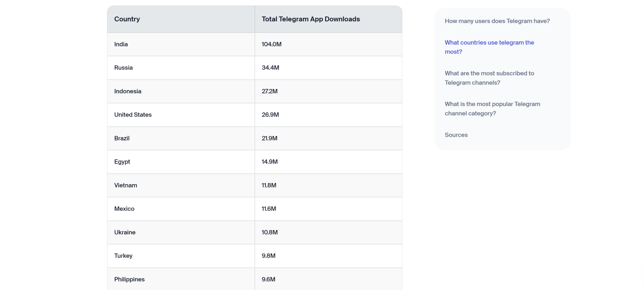
Task: Select 'What countries use telegram the most?' link
Action: point(489,47)
